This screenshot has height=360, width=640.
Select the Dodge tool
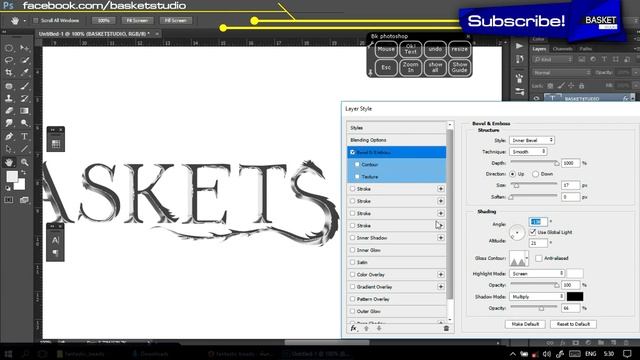click(24, 123)
